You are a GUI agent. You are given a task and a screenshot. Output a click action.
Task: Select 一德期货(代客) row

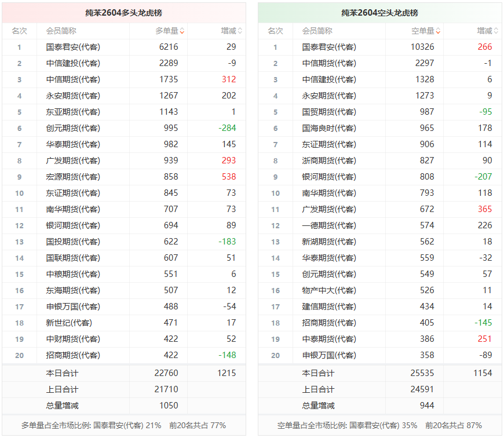click(379, 225)
